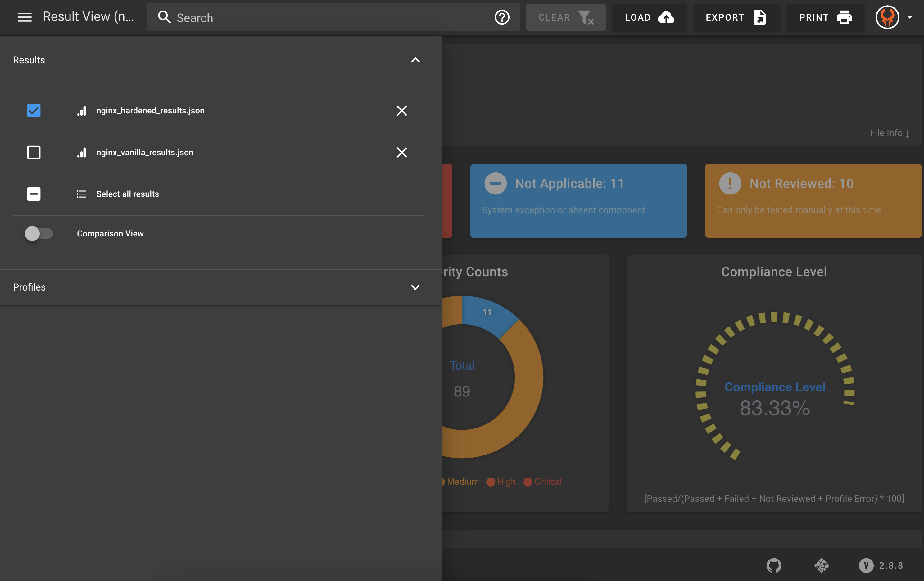Open user menu dropdown arrow

tap(910, 17)
